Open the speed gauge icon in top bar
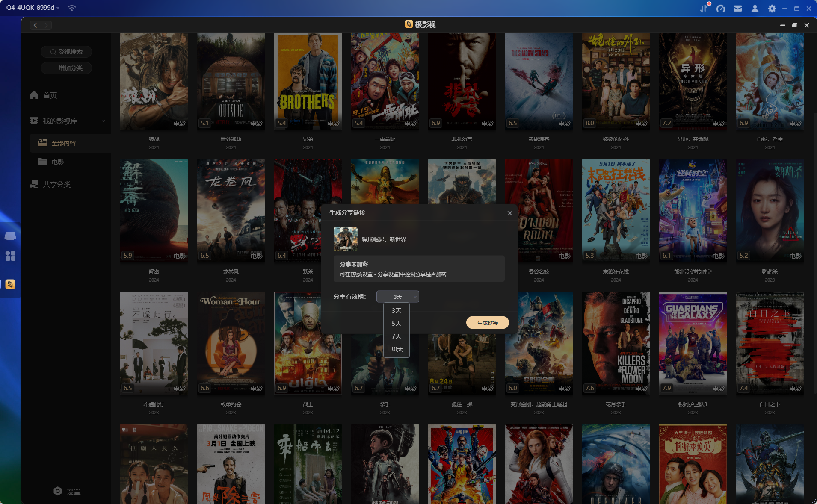The width and height of the screenshot is (817, 504). (x=721, y=8)
